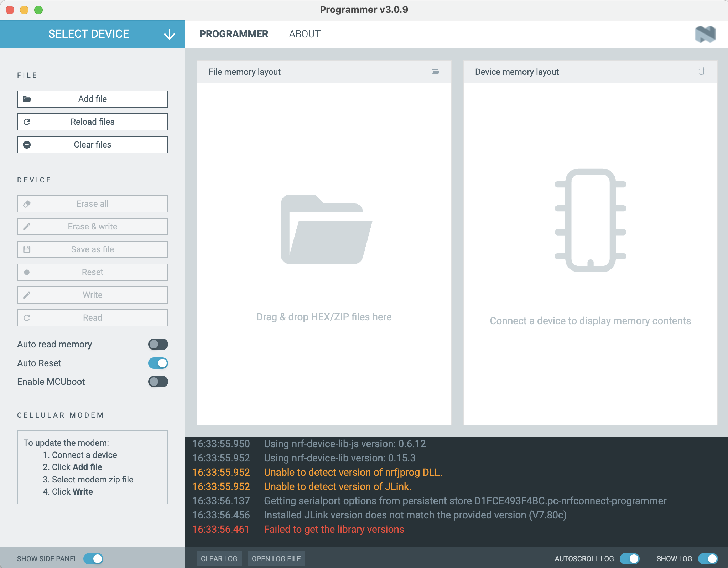This screenshot has width=728, height=568.
Task: Click the File memory layout folder icon
Action: coord(436,72)
